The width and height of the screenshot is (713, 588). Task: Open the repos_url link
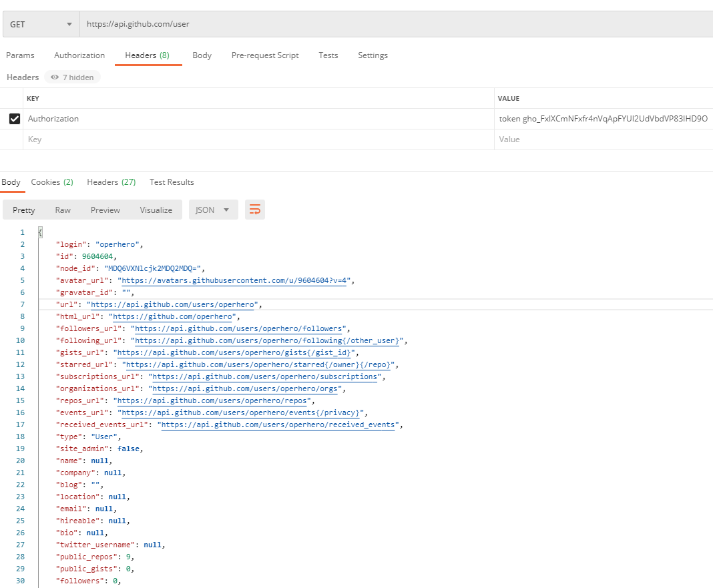[x=212, y=400]
